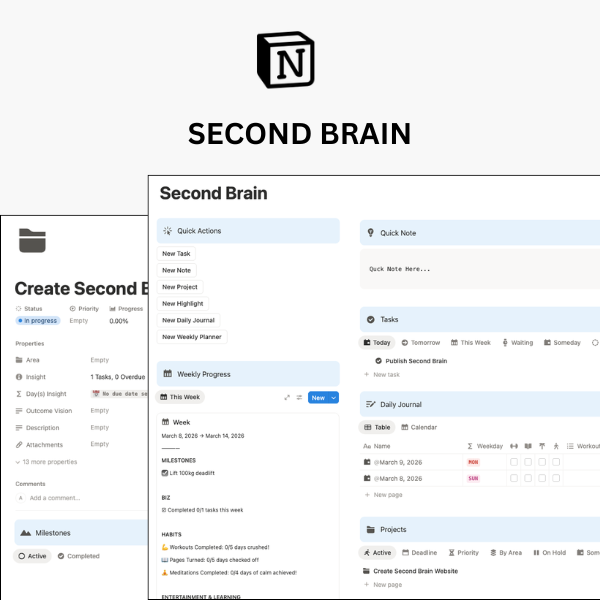Check third checkbox in March 9 row
This screenshot has height=600, width=600.
542,462
